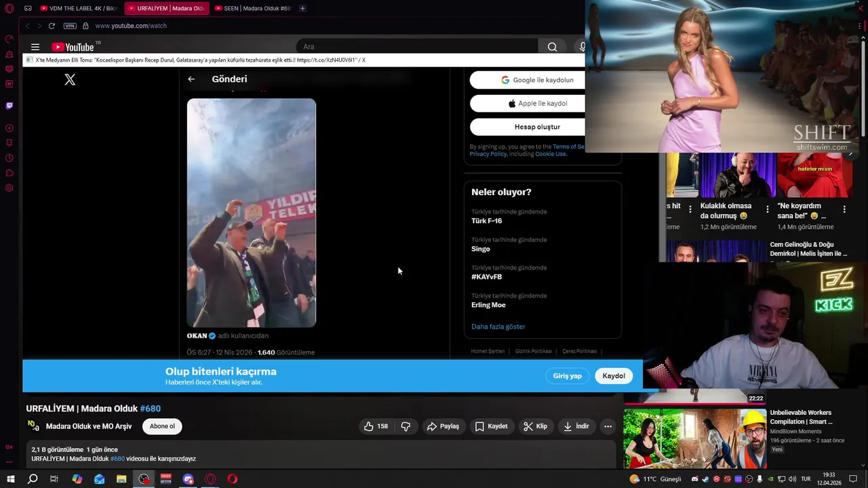
Task: Toggle the VPN badge in address bar
Action: (x=70, y=26)
